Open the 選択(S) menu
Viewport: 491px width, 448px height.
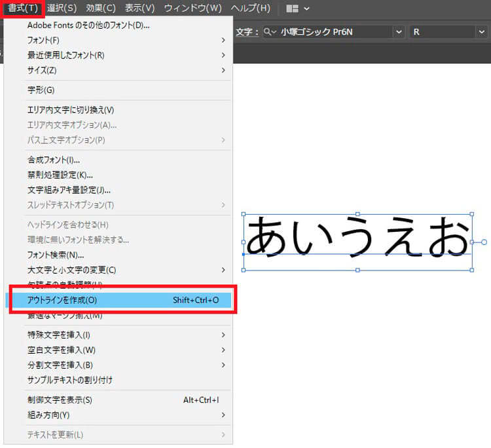point(62,9)
